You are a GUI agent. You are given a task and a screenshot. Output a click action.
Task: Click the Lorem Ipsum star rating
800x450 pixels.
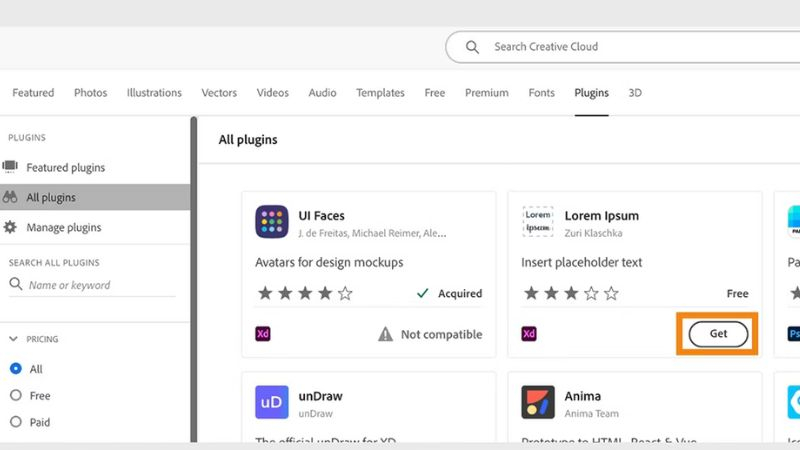point(571,293)
